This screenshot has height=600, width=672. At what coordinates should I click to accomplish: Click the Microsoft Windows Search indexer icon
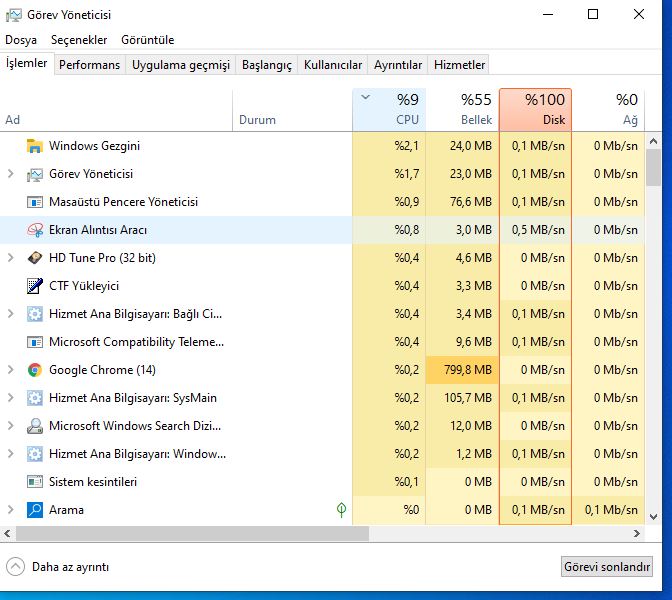(35, 426)
